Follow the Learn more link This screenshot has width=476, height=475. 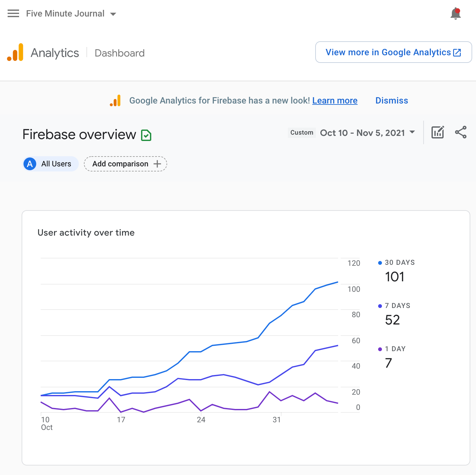click(335, 101)
